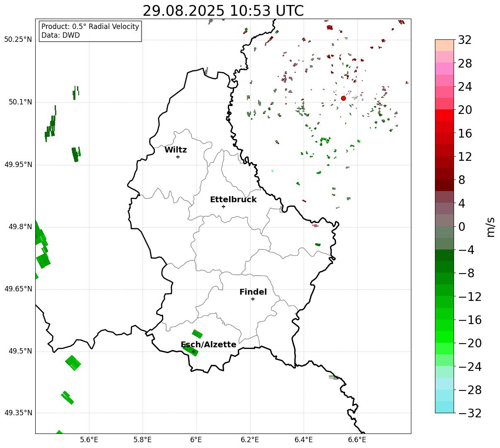Click the red radar location dot

point(343,98)
